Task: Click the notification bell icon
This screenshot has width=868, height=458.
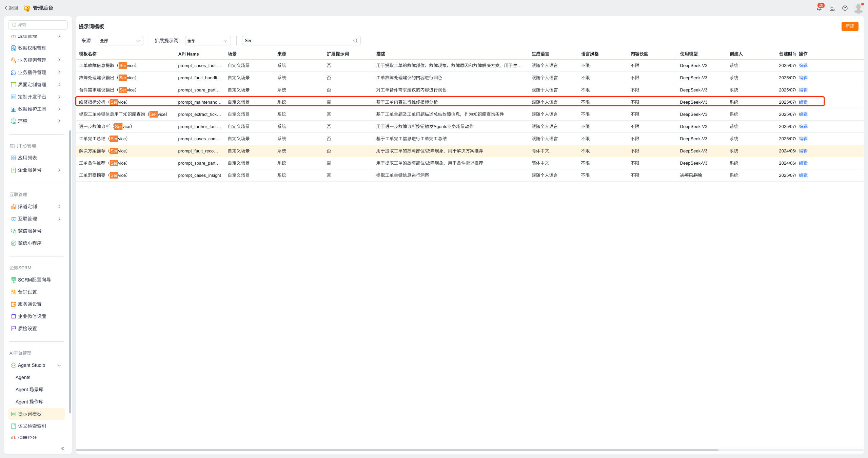Action: 819,8
